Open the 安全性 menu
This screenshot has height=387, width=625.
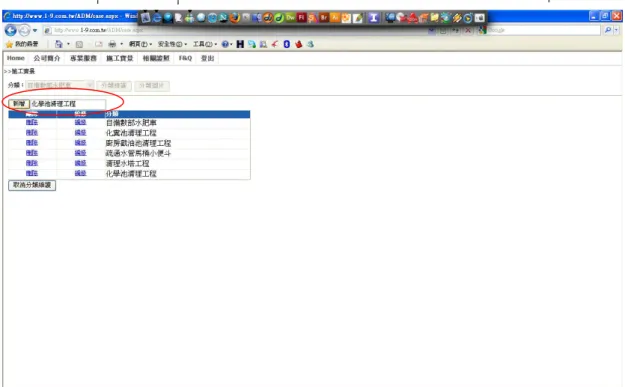[172, 44]
